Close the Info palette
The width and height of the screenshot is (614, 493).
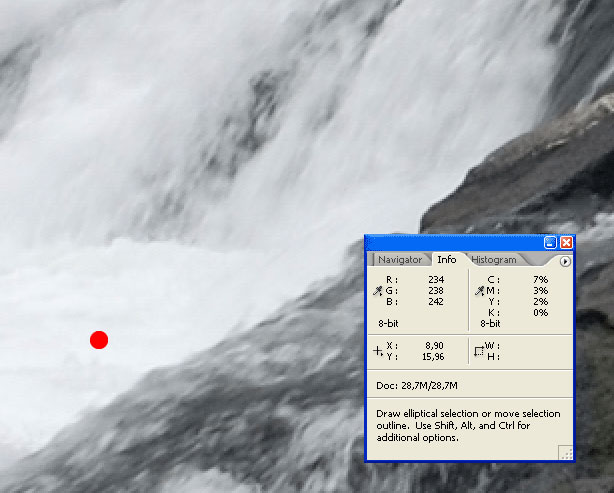coord(566,243)
